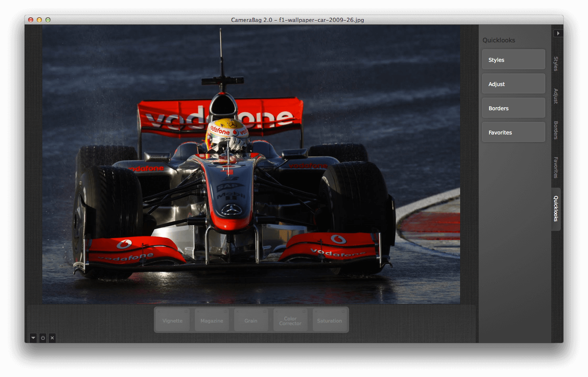This screenshot has height=377, width=588.
Task: Disable the Grain filter with its power icon
Action: (x=264, y=311)
